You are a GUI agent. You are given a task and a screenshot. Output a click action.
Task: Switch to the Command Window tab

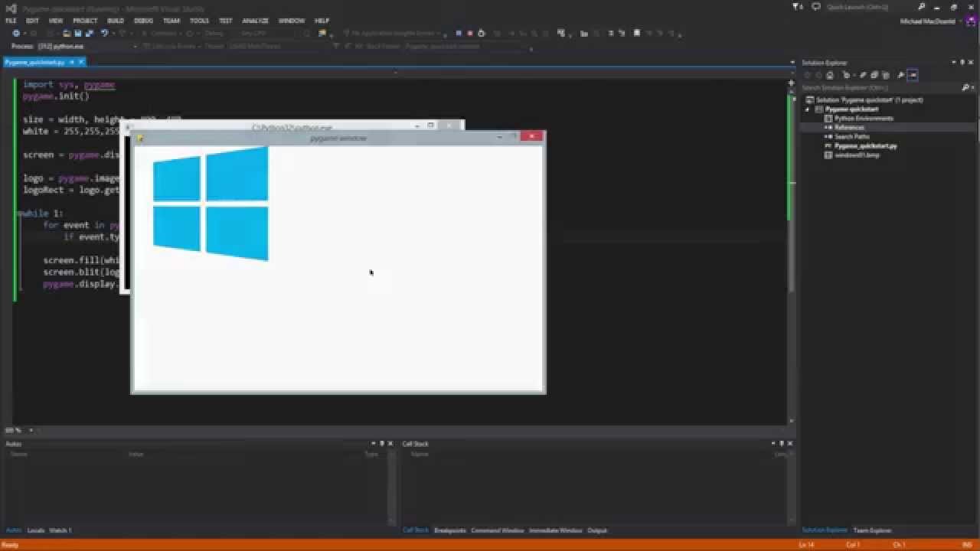(x=497, y=530)
